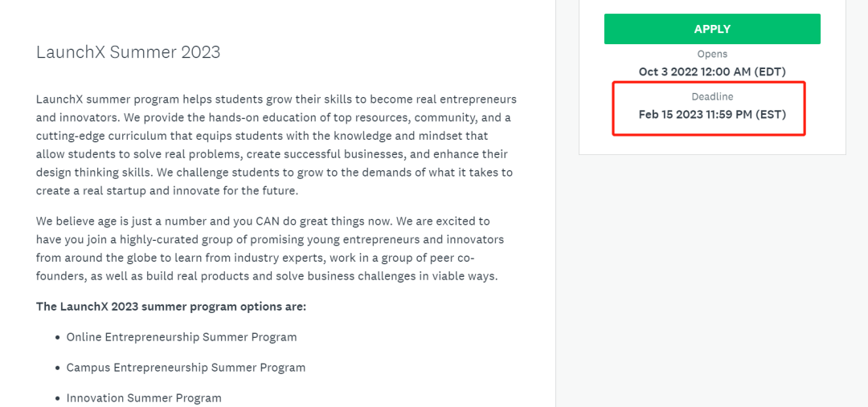The width and height of the screenshot is (868, 407).
Task: Click the Deadline label
Action: [712, 97]
